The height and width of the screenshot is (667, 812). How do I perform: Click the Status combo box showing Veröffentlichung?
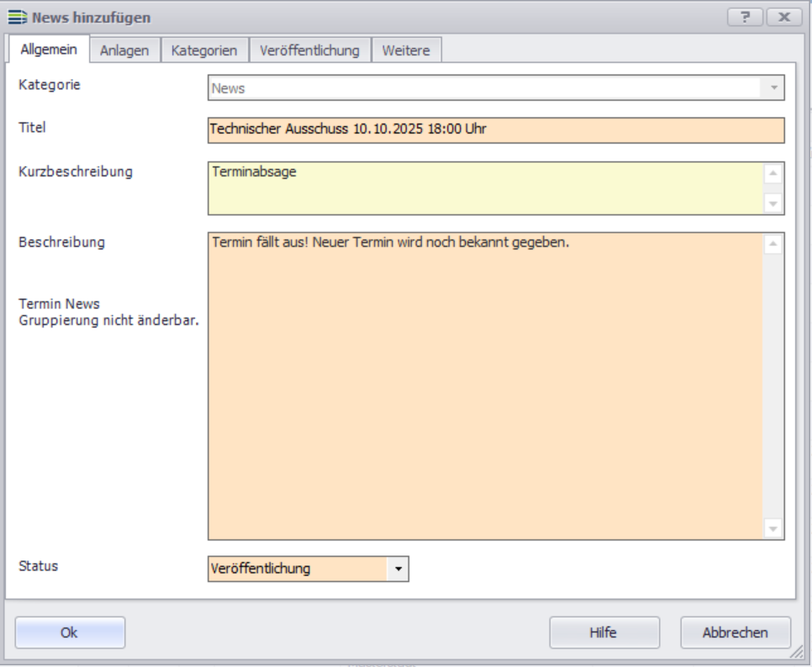[x=298, y=569]
